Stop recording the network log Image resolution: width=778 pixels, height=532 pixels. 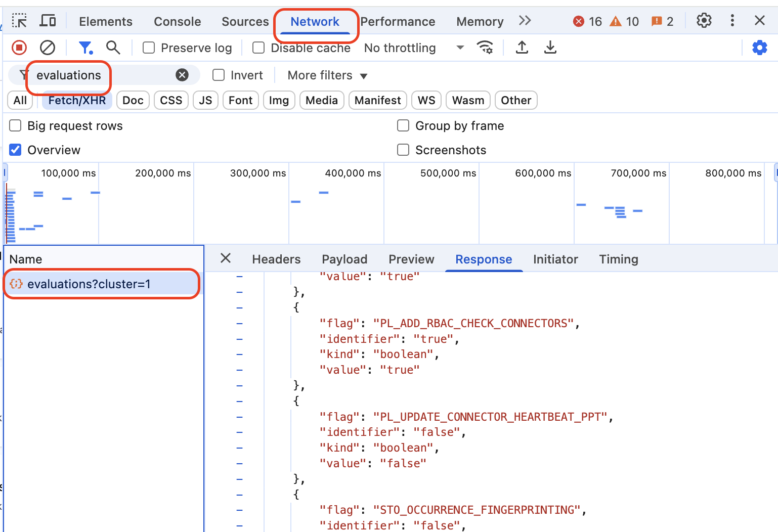(x=19, y=48)
